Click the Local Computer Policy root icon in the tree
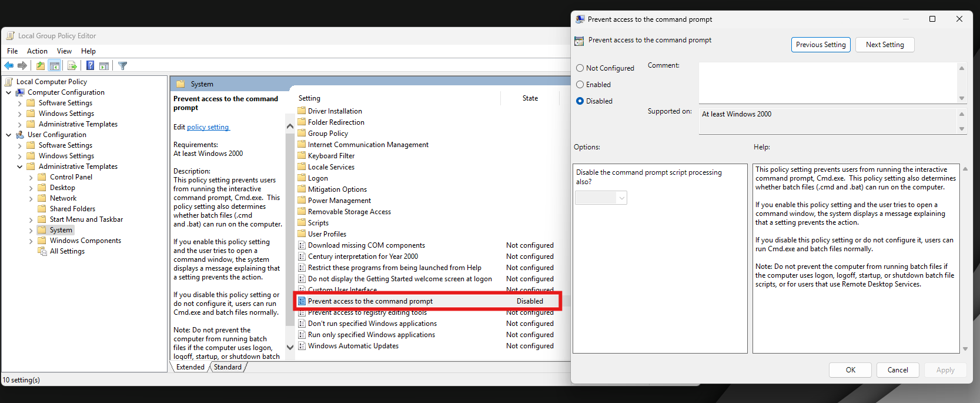980x403 pixels. 9,82
